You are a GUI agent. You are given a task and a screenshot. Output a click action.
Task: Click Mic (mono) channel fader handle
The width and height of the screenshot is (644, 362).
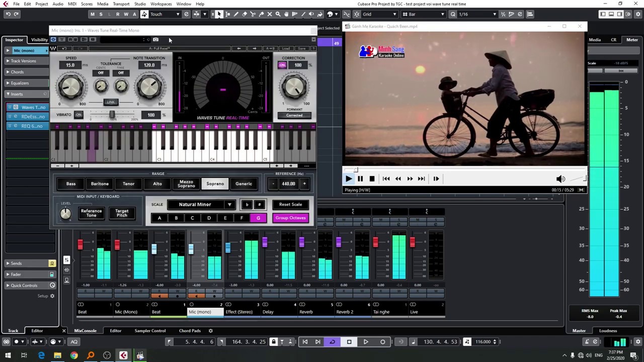191,249
